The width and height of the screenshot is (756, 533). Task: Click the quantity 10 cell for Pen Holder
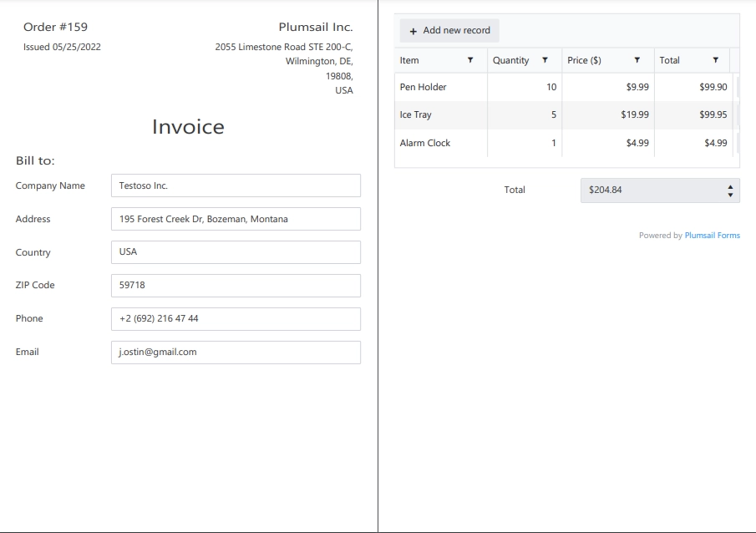coord(525,88)
